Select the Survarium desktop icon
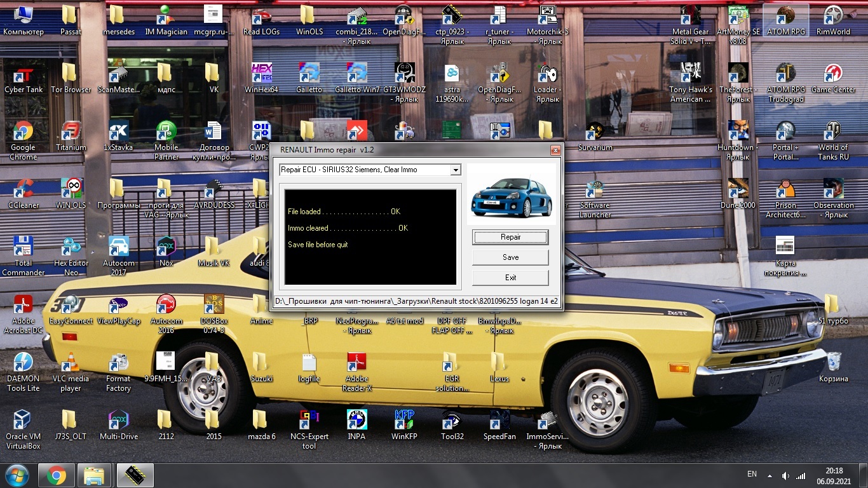The image size is (868, 488). point(595,136)
